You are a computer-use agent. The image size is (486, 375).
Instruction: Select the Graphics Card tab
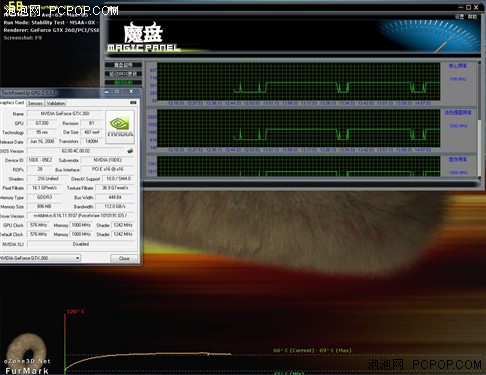pos(12,103)
